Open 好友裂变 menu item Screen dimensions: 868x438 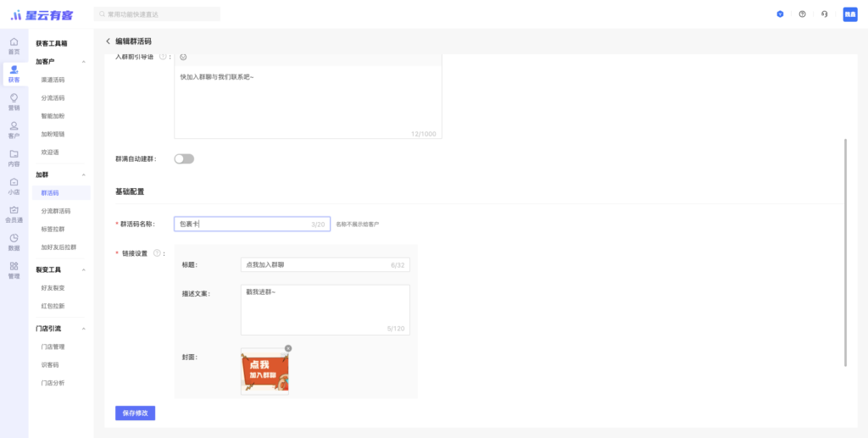(x=53, y=287)
